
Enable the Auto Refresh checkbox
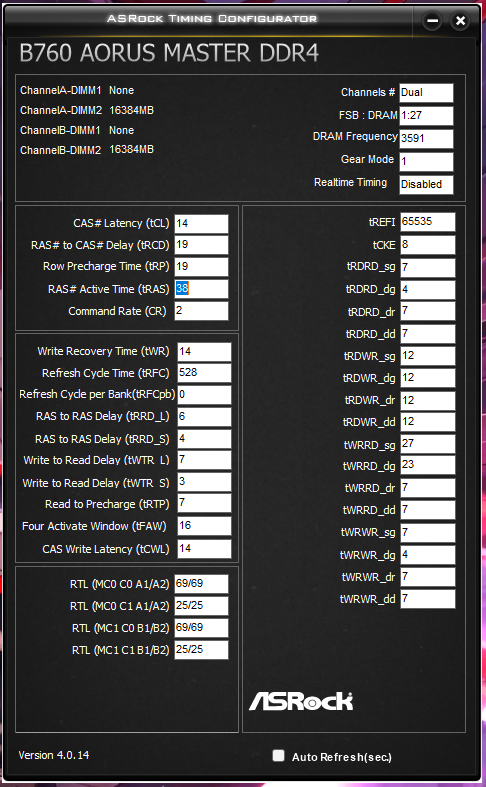pos(278,755)
